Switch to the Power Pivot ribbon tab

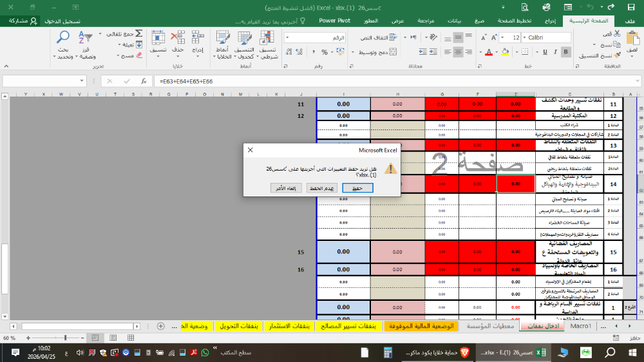335,21
